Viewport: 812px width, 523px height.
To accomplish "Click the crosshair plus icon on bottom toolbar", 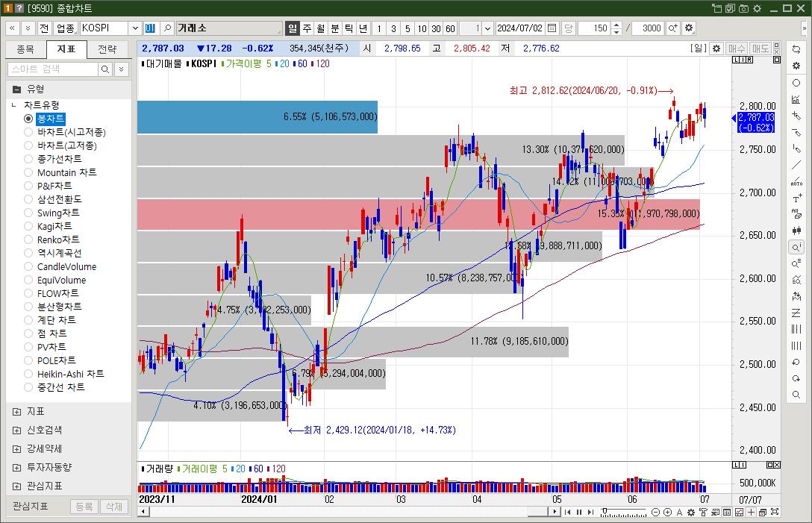I will tap(751, 512).
